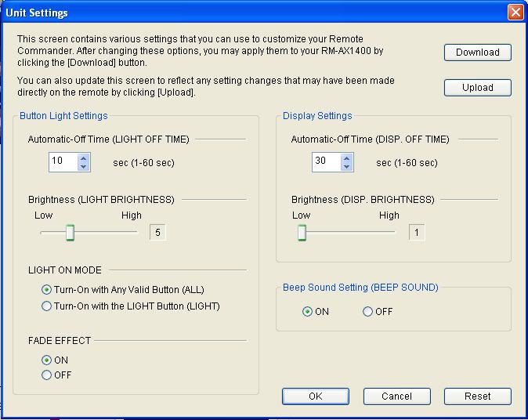Click the LIGHT OFF TIME field showing 10
Viewport: 528px width, 420px height.
click(x=63, y=162)
